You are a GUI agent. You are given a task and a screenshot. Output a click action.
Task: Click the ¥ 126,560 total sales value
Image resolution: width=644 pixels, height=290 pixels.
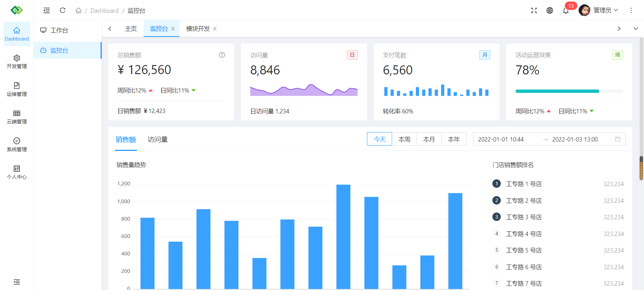coord(144,70)
